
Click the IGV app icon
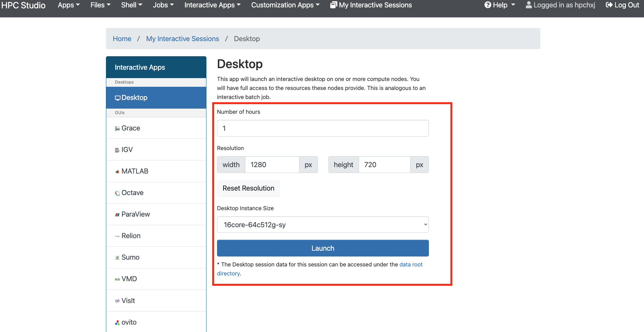117,150
